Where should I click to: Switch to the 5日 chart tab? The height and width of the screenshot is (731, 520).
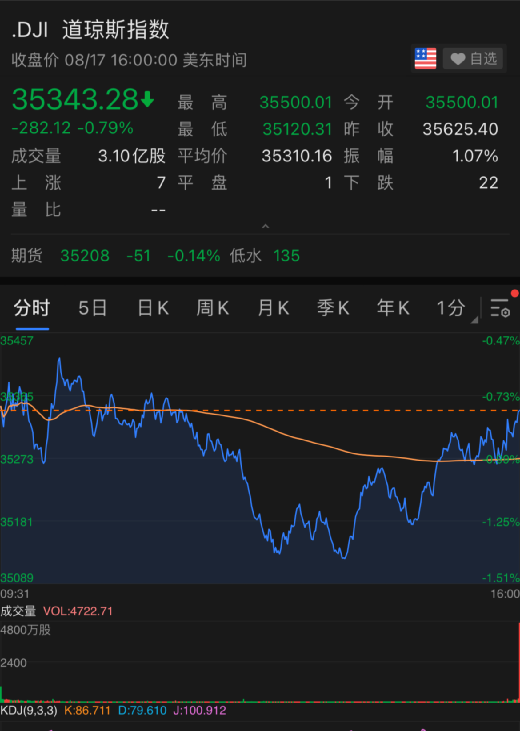(x=92, y=309)
